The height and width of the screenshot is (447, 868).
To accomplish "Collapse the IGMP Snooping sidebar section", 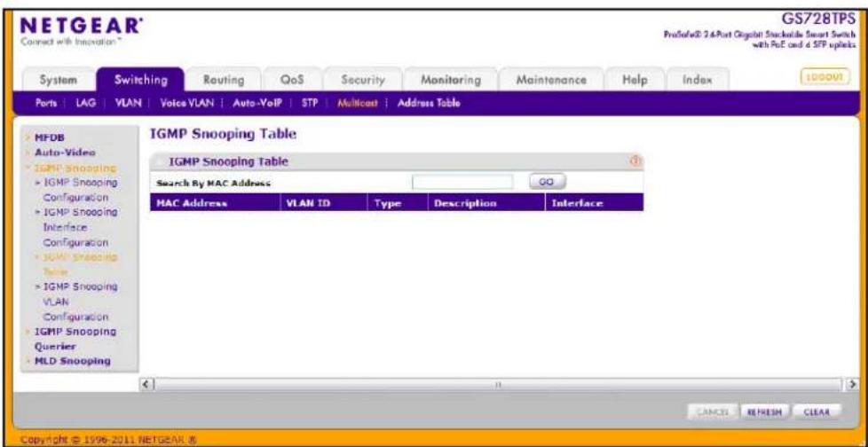I will click(x=75, y=168).
